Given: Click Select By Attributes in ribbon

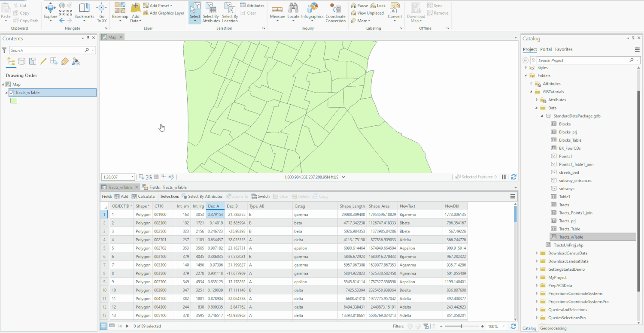Looking at the screenshot, I should [211, 12].
